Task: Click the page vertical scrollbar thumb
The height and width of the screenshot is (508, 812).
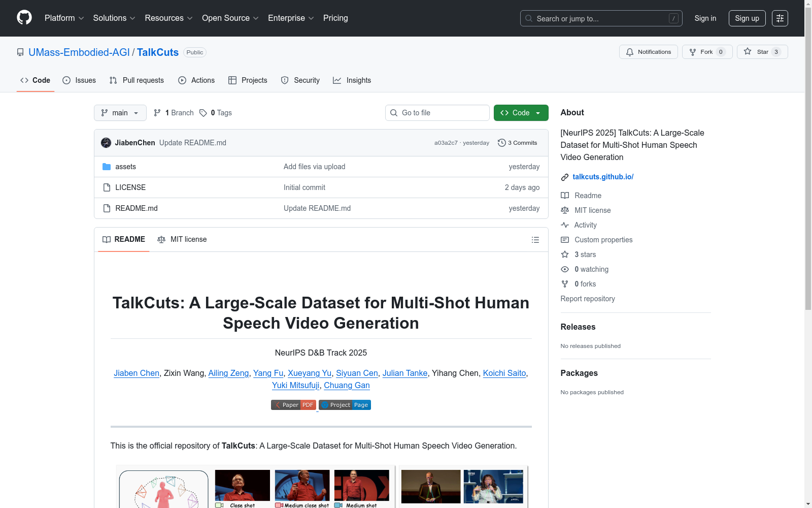Action: 808,157
